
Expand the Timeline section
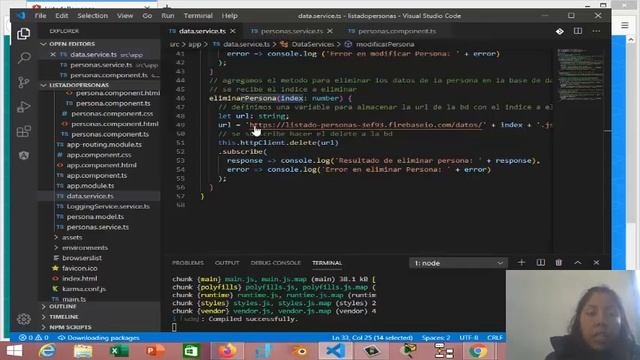click(64, 317)
